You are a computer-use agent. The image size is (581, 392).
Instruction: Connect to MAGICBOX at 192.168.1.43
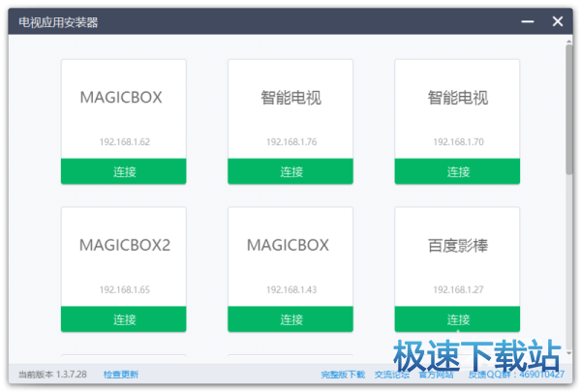290,318
